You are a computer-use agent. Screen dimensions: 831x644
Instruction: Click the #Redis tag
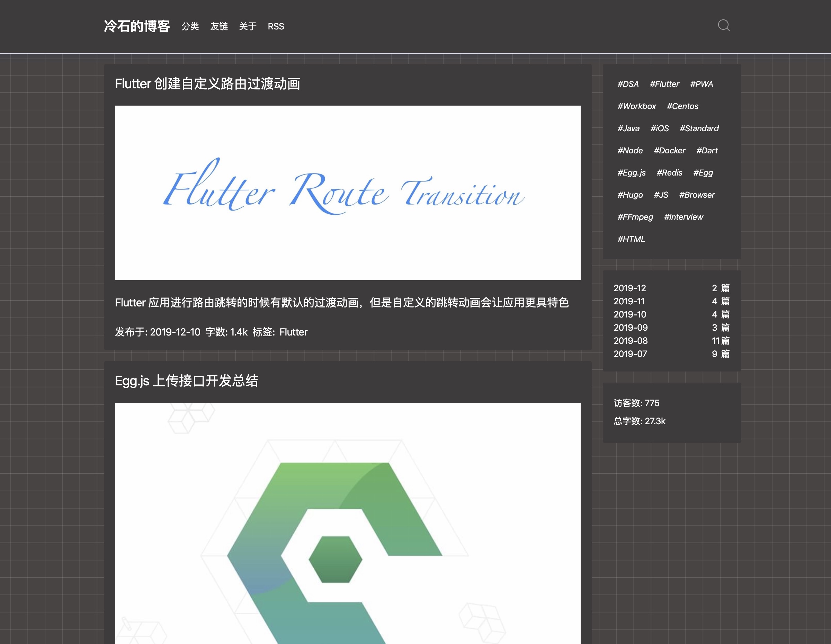click(669, 173)
